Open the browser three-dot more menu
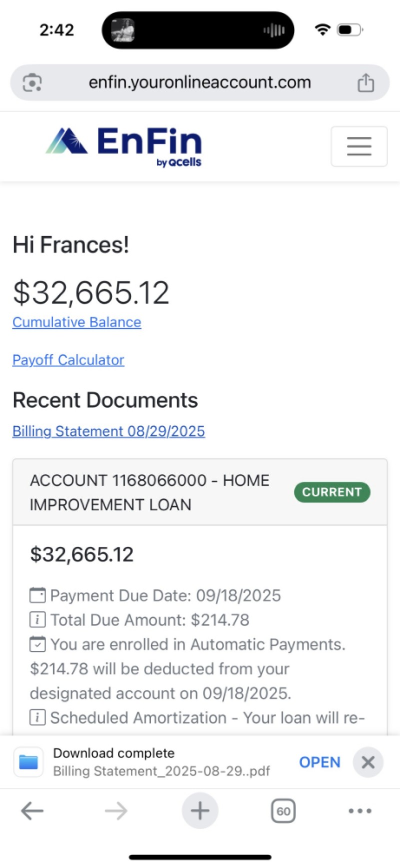 coord(360,811)
